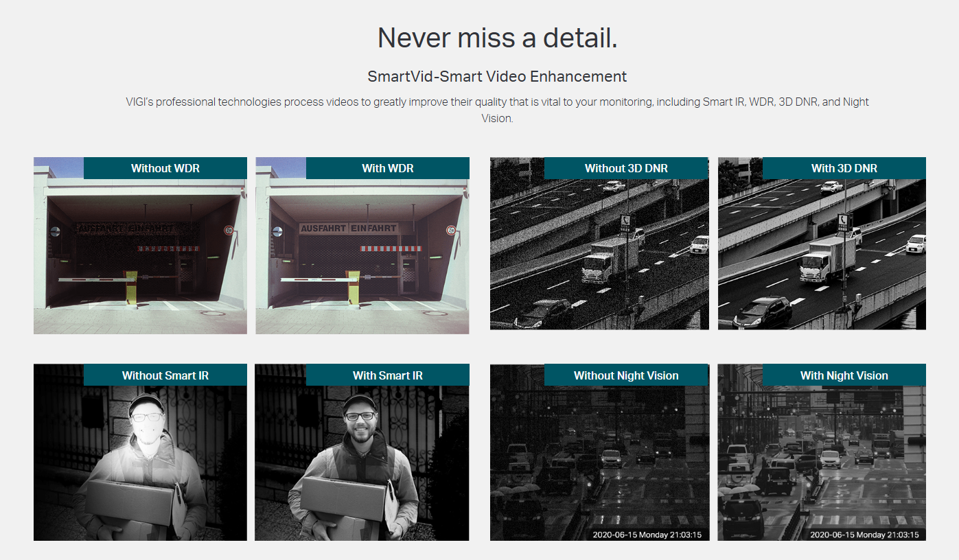Click the 'Without Night Vision' street image

click(x=599, y=460)
